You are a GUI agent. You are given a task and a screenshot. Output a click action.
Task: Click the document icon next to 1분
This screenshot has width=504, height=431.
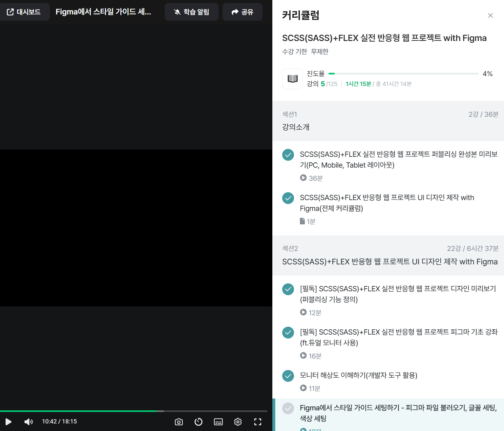[302, 221]
